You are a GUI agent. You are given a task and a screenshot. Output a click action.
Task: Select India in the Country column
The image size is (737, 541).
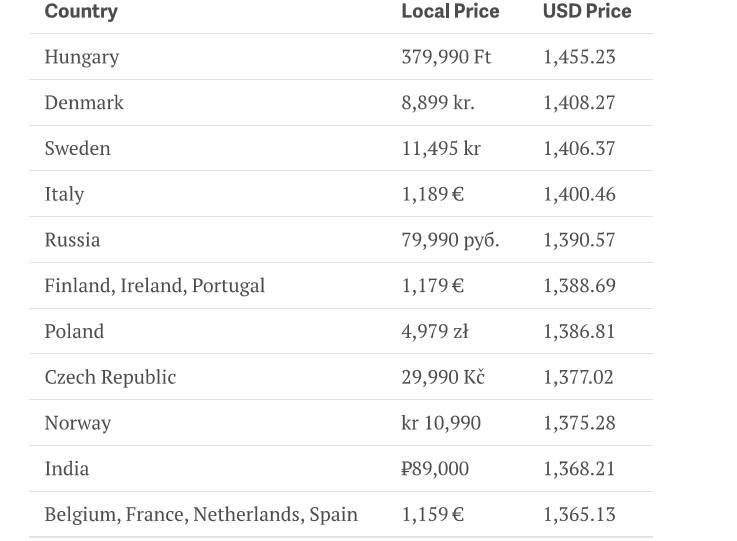click(67, 469)
